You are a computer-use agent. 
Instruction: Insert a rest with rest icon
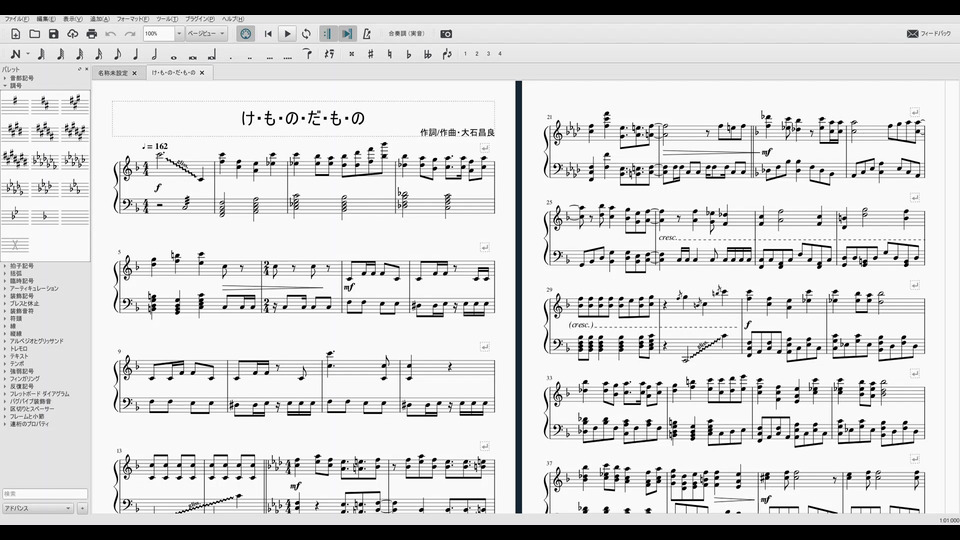(x=329, y=54)
